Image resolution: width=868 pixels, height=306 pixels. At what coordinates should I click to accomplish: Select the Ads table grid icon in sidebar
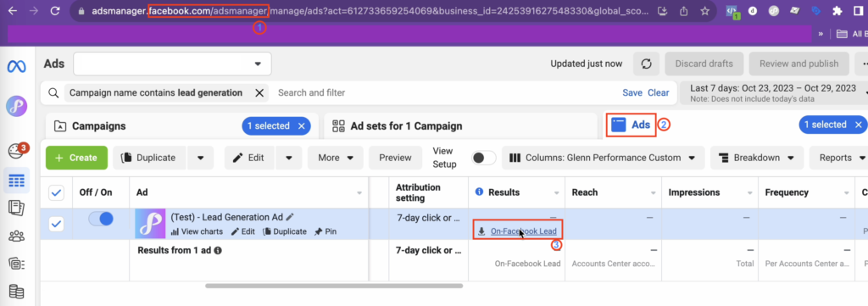click(17, 181)
